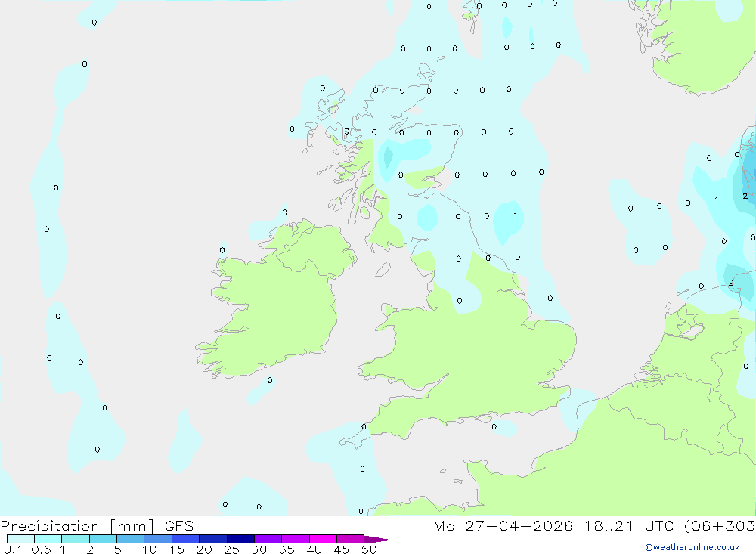Select the 5–10 mm legend color swatch
Screen dimensions: 756x554
(x=131, y=539)
